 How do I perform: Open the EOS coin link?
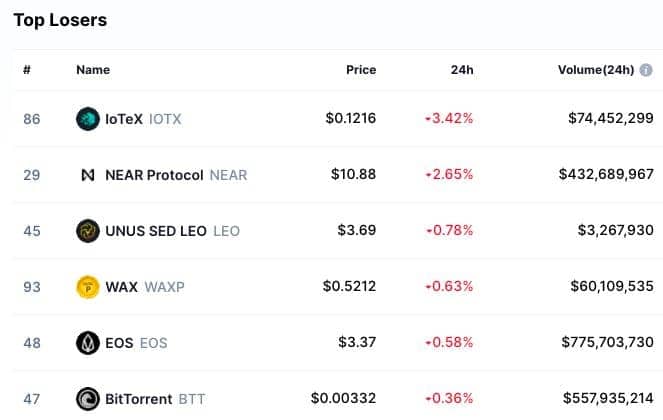136,343
